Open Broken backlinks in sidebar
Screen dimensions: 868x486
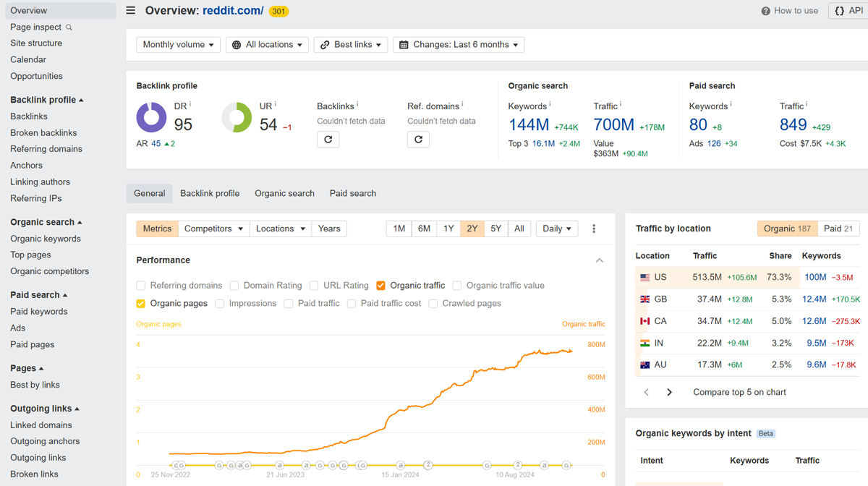(43, 133)
